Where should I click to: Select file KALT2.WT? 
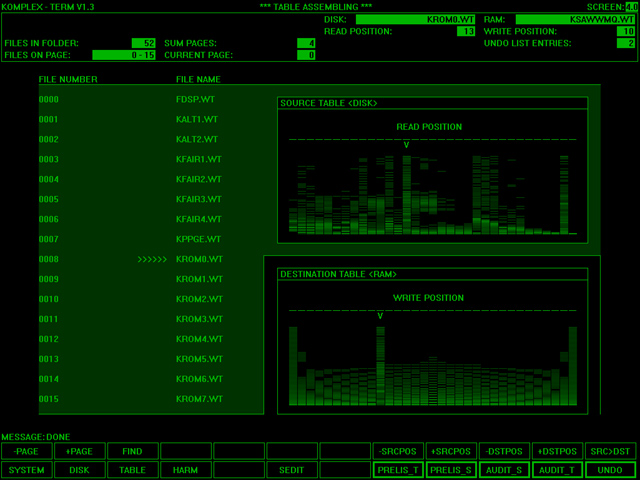(197, 140)
